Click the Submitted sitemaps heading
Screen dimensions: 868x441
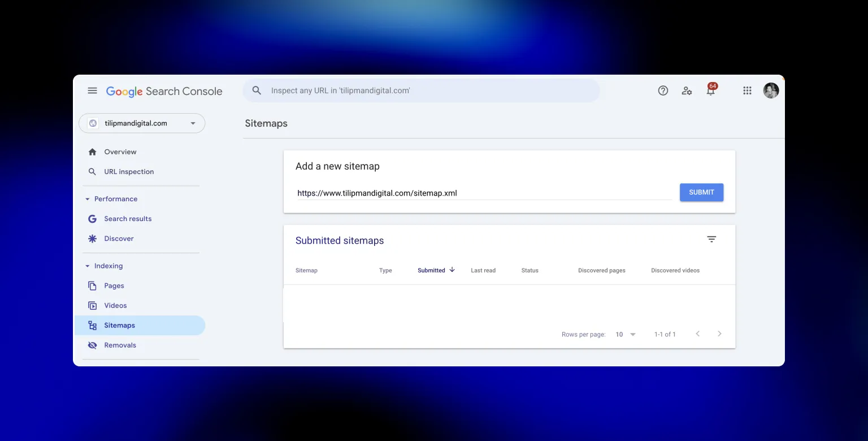point(340,240)
